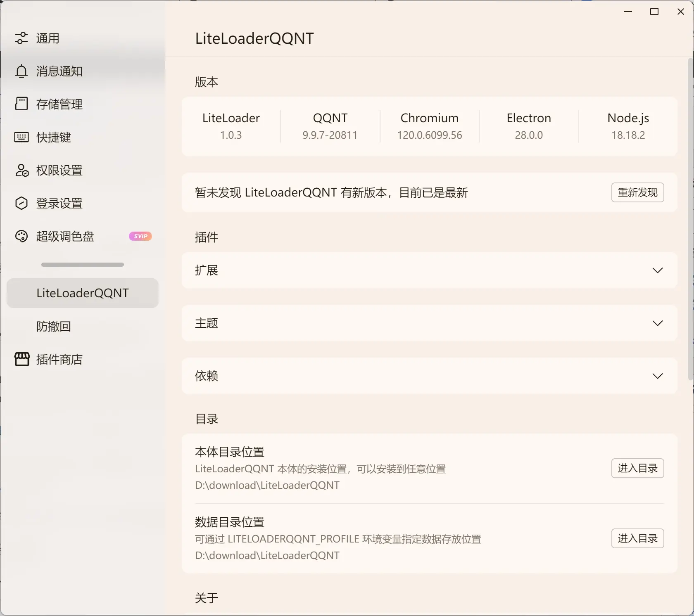This screenshot has width=694, height=616.
Task: Open 快捷键 settings tab
Action: coord(83,137)
